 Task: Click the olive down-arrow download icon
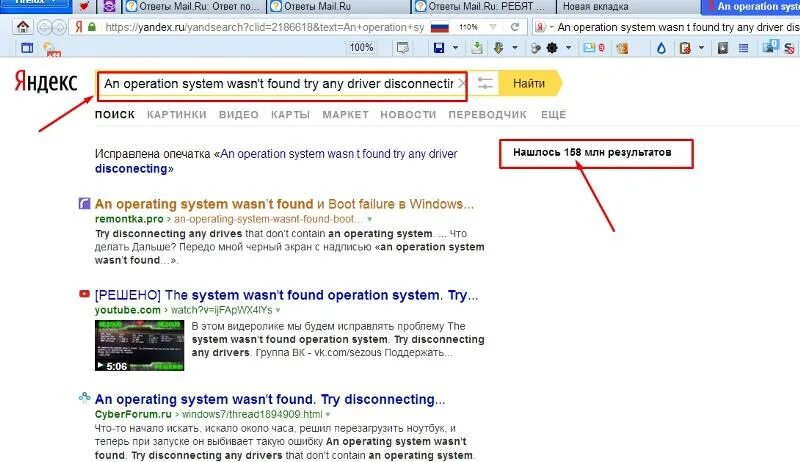coord(498,48)
